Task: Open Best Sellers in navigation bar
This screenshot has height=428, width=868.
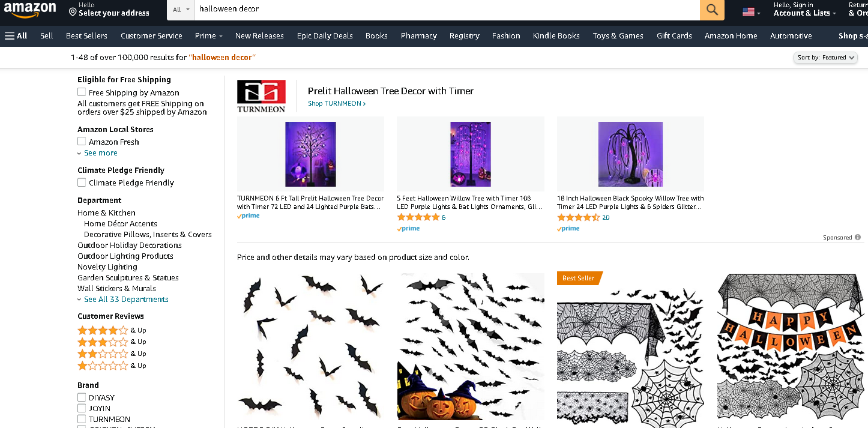Action: pyautogui.click(x=86, y=36)
